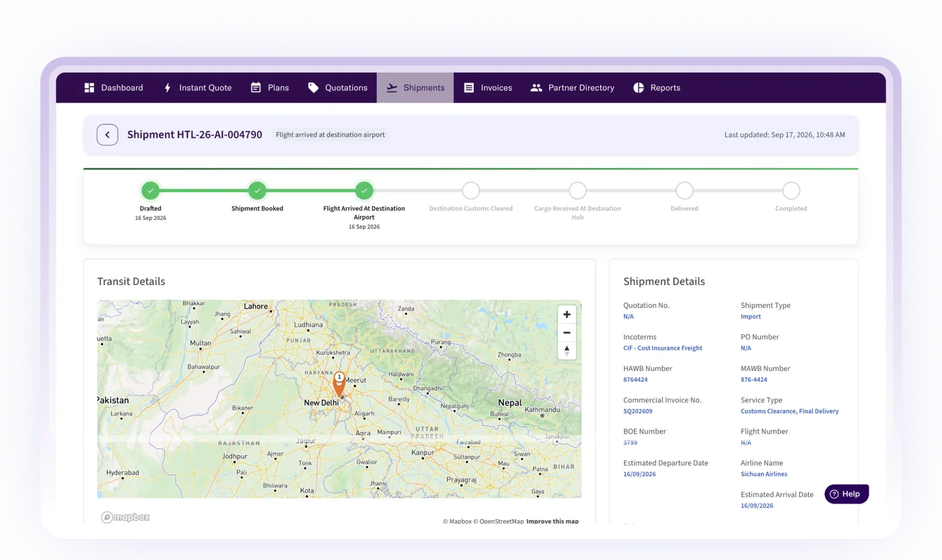The width and height of the screenshot is (942, 560).
Task: Click the OpenStreetMap attribution link
Action: 498,521
